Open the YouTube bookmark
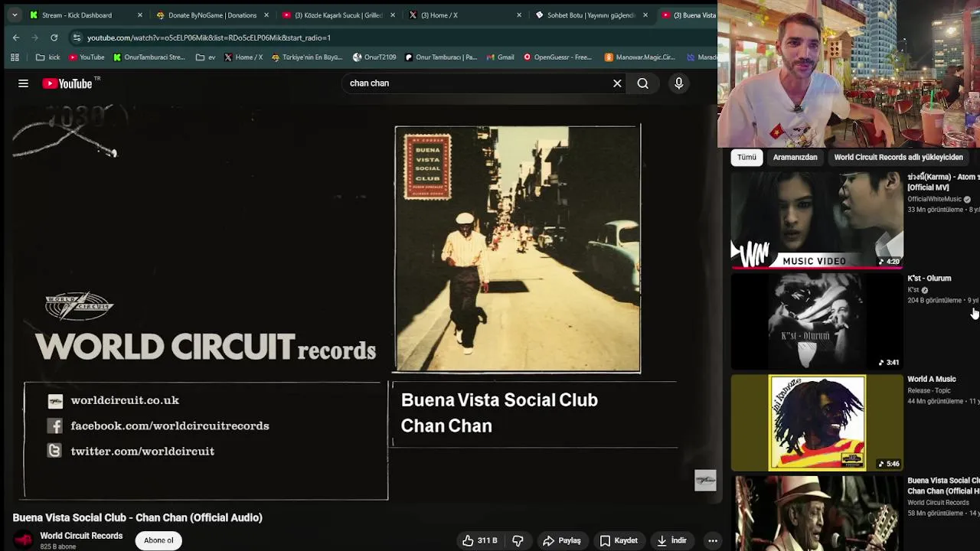This screenshot has width=980, height=551. 86,57
